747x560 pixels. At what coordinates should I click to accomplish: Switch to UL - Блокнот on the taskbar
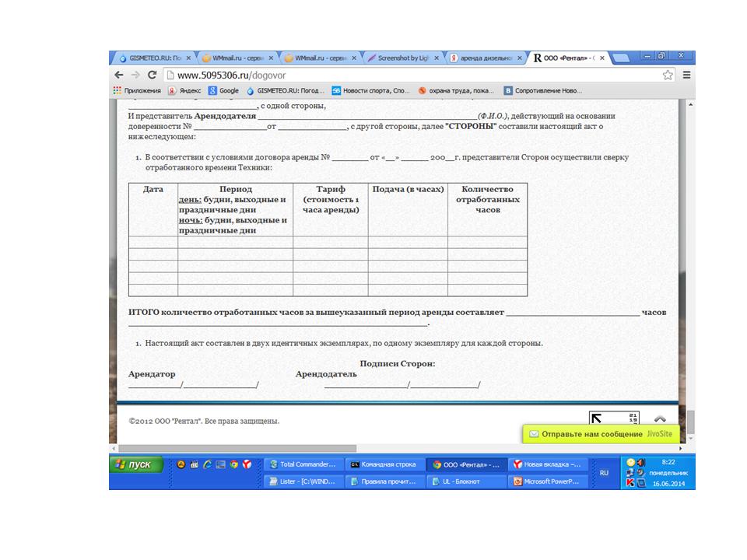pyautogui.click(x=467, y=481)
